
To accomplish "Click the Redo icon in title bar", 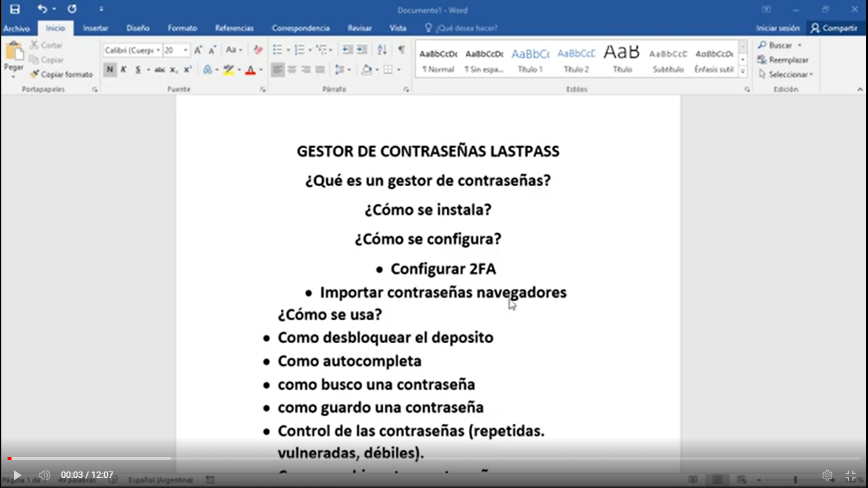I will [x=72, y=10].
